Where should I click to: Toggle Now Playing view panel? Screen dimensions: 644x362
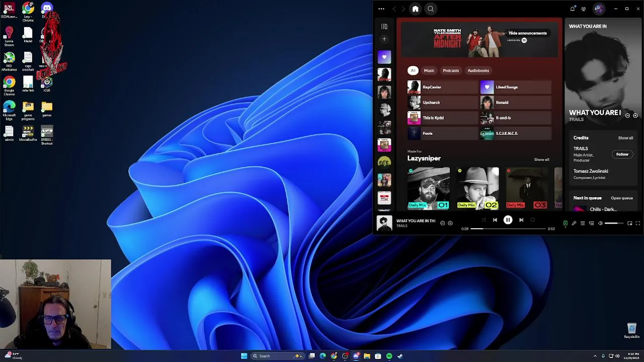tap(565, 223)
